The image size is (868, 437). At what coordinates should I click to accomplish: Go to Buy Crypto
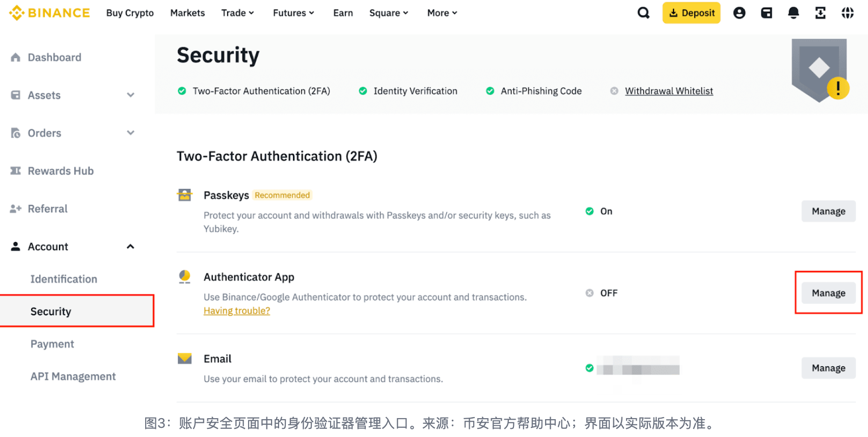[x=130, y=13]
